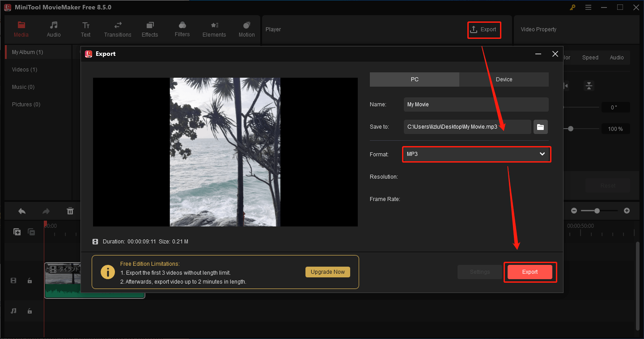Collapse the timeline tracks
The width and height of the screenshot is (644, 339).
pyautogui.click(x=31, y=231)
